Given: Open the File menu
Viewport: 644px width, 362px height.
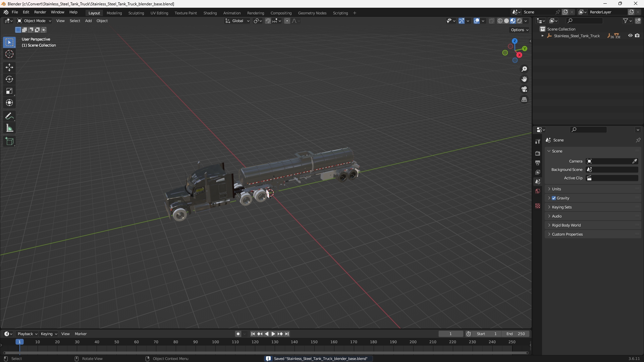Looking at the screenshot, I should click(15, 12).
